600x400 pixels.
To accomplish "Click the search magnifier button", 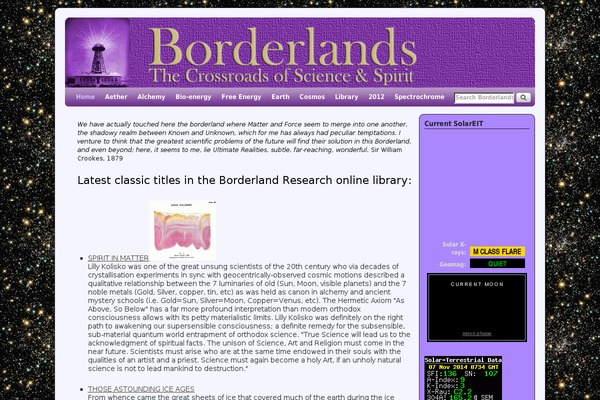I will [x=523, y=97].
